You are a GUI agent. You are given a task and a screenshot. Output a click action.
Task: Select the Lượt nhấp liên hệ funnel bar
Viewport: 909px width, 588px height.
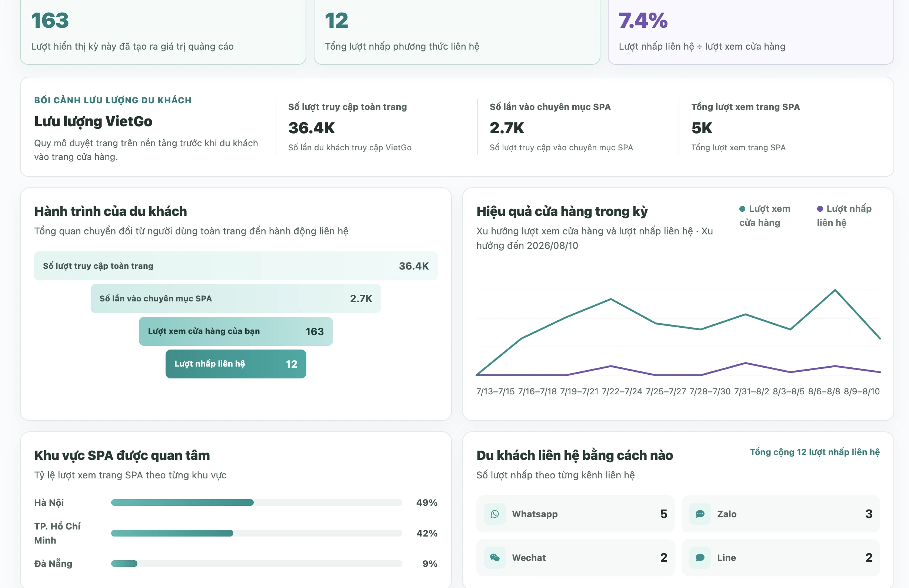(x=236, y=364)
